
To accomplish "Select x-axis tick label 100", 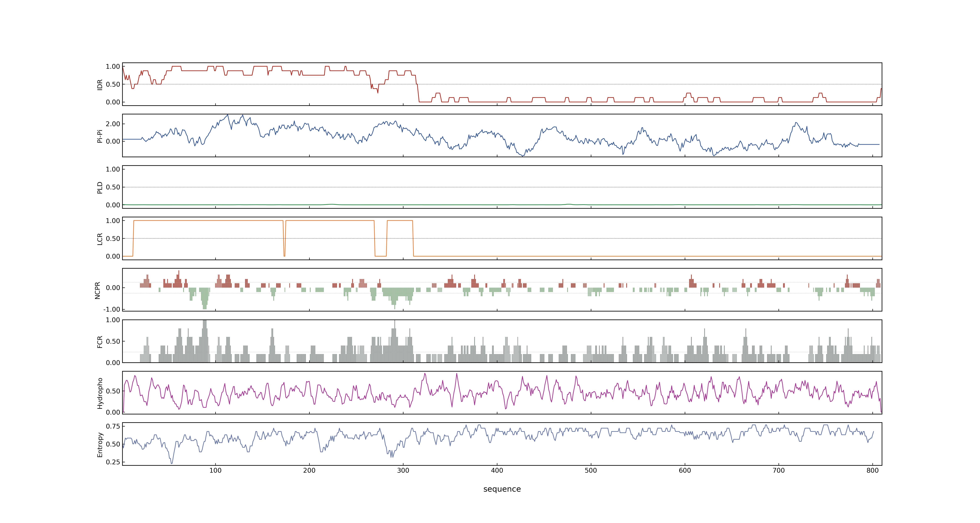I will (215, 470).
